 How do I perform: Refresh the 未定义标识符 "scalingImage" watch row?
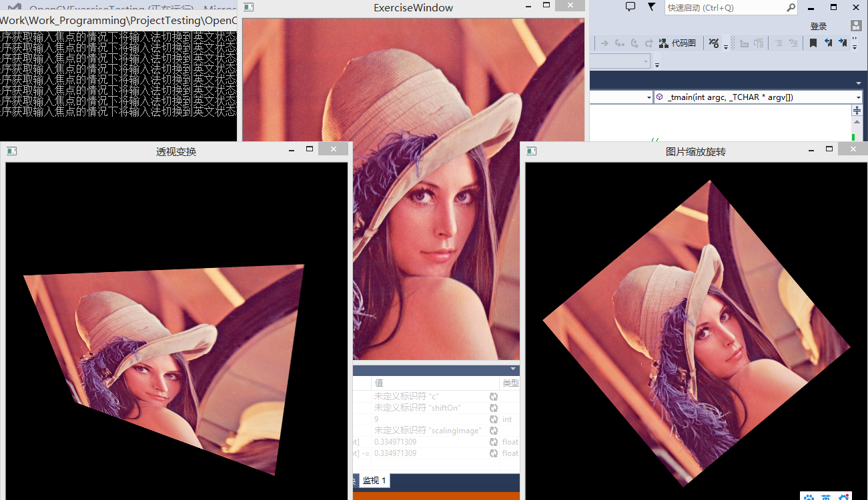click(x=494, y=431)
